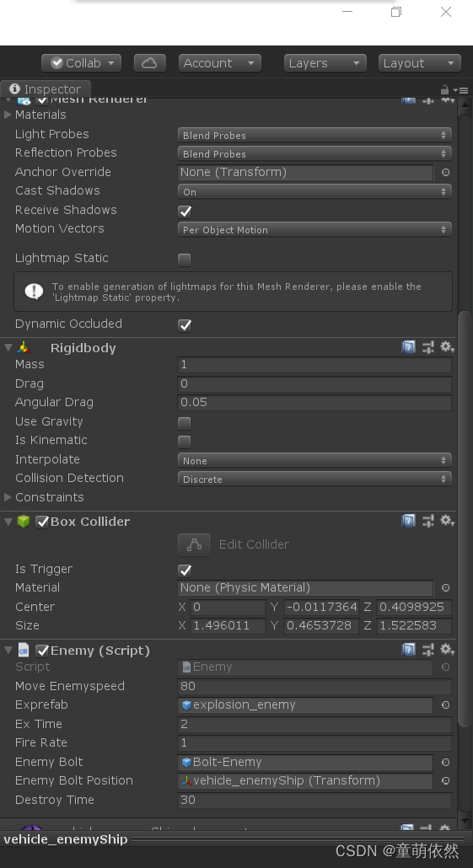Pick object for Enemy Bolt field

tap(445, 763)
